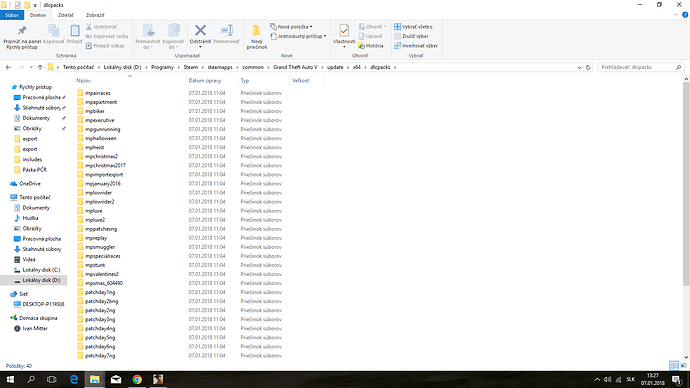690x388 pixels.
Task: Click Upraviť in ribbon
Action: click(x=371, y=36)
